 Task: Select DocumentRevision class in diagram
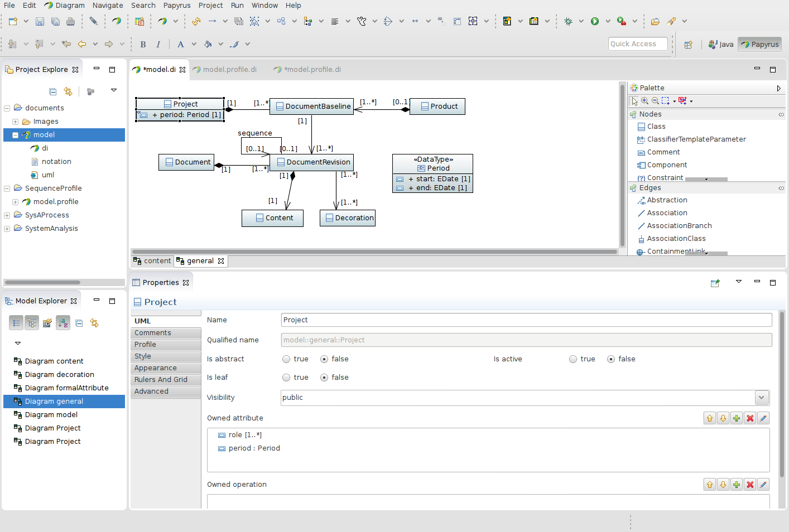(312, 162)
